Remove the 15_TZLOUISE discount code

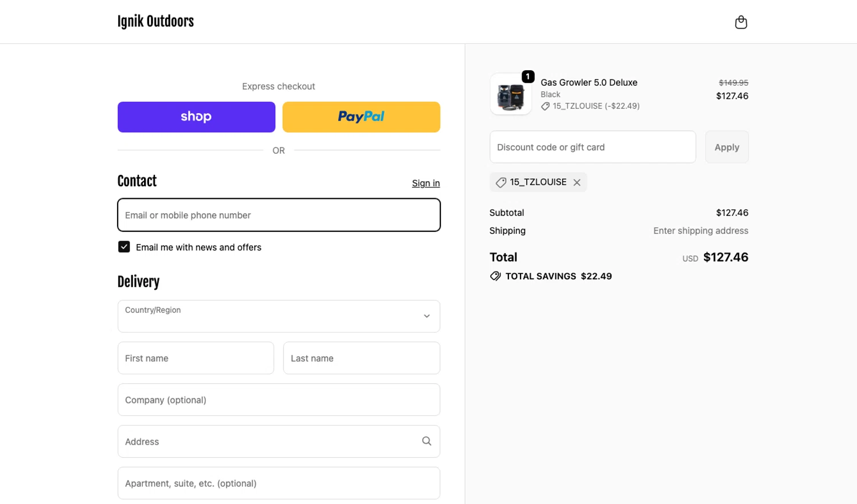click(x=577, y=182)
